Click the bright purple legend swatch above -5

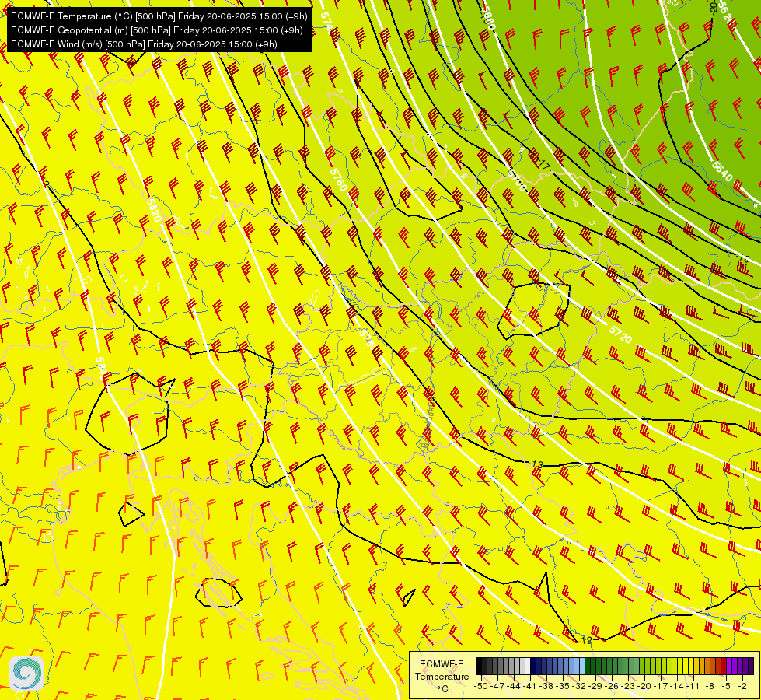click(729, 667)
